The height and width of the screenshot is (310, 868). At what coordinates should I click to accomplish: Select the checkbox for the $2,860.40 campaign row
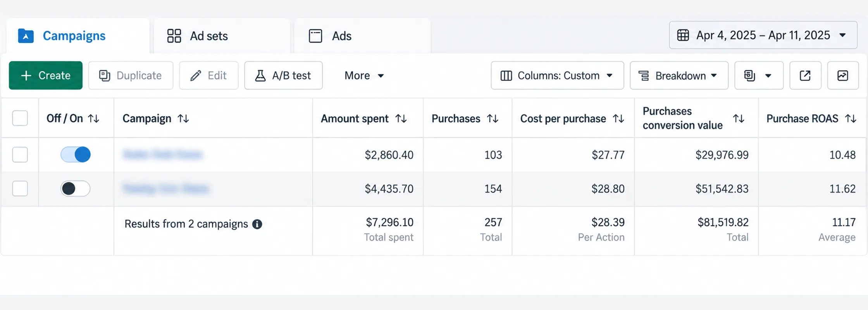pos(20,155)
